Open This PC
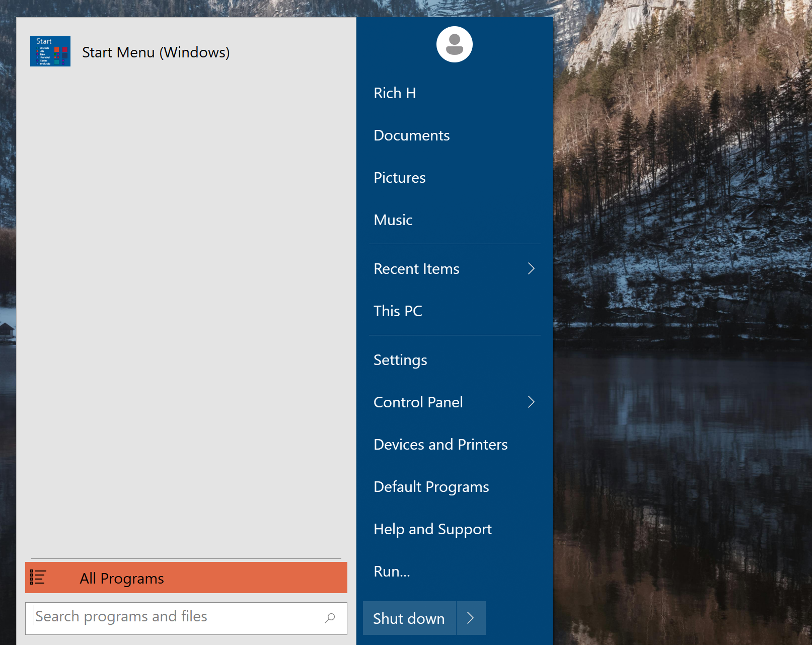This screenshot has height=645, width=812. coord(398,311)
